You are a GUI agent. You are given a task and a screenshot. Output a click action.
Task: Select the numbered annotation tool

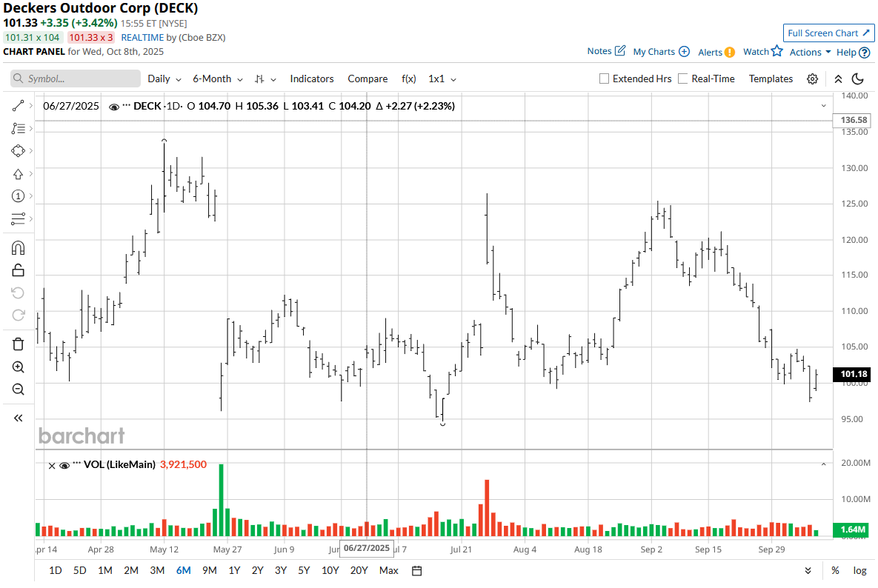coord(18,196)
